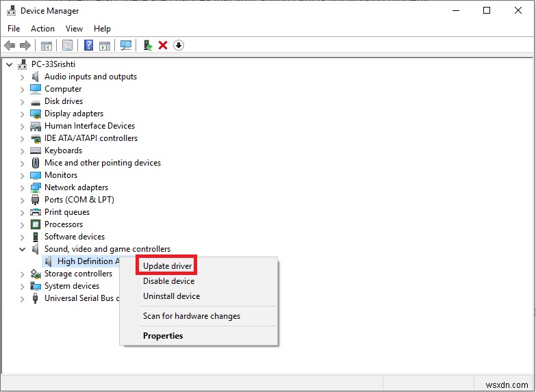The height and width of the screenshot is (392, 536).
Task: Select Sound, video and game controllers label
Action: [x=107, y=249]
